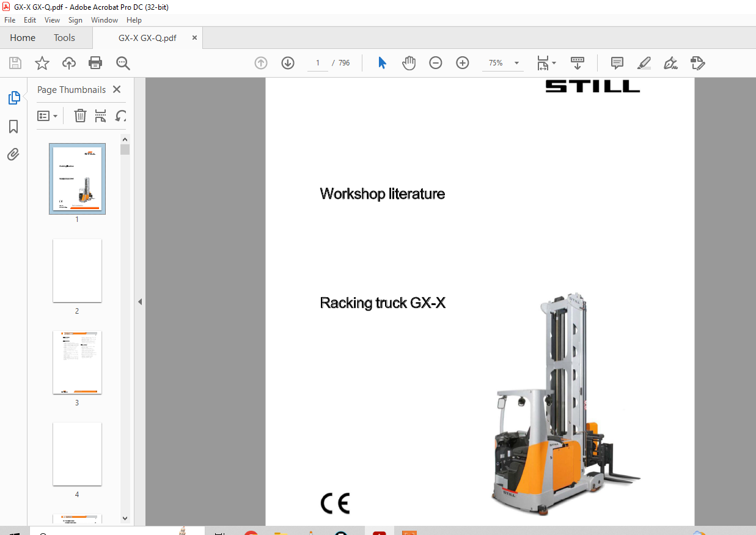Image resolution: width=756 pixels, height=535 pixels.
Task: Click thumbnail scrollbar down arrow
Action: tap(125, 518)
